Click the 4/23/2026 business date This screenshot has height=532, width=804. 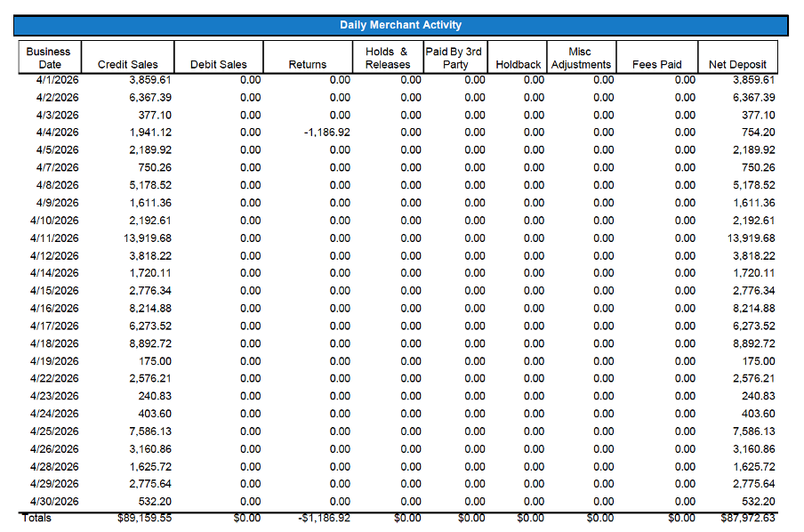[54, 396]
